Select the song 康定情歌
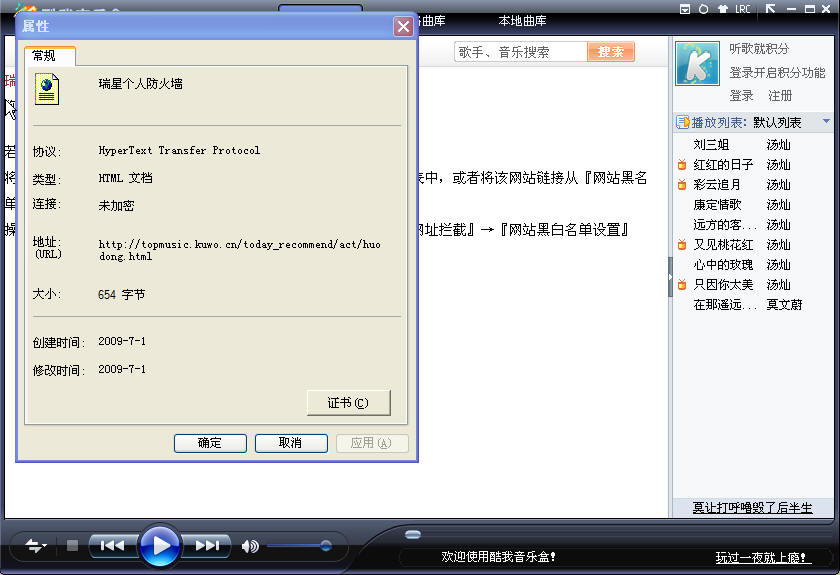 point(717,205)
